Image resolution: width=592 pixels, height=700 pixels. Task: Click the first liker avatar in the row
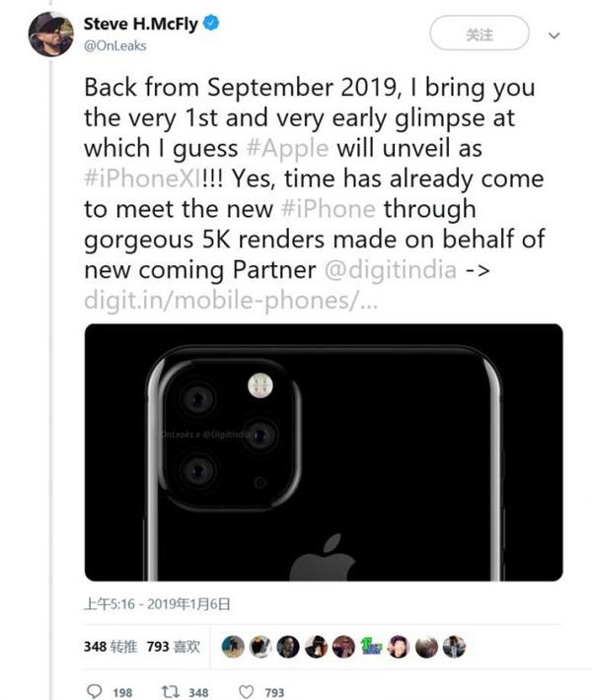pos(233,647)
